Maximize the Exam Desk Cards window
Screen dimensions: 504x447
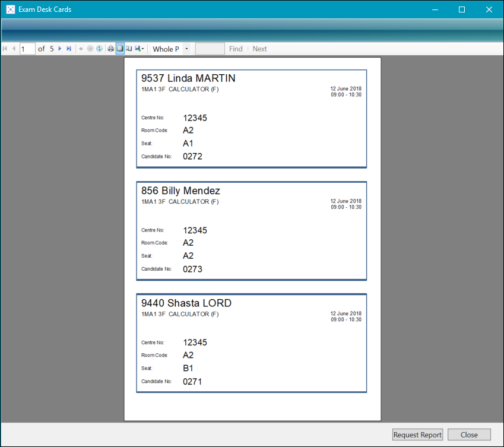coord(462,9)
